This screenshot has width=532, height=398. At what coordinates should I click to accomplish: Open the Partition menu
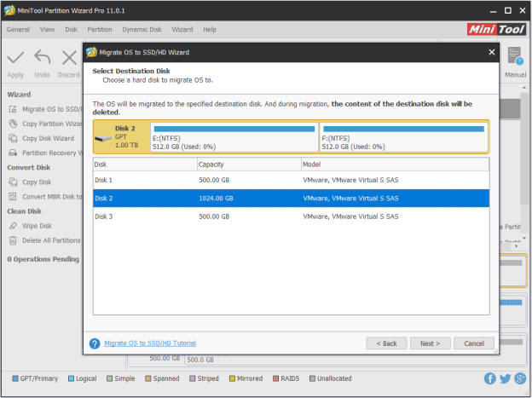[99, 30]
